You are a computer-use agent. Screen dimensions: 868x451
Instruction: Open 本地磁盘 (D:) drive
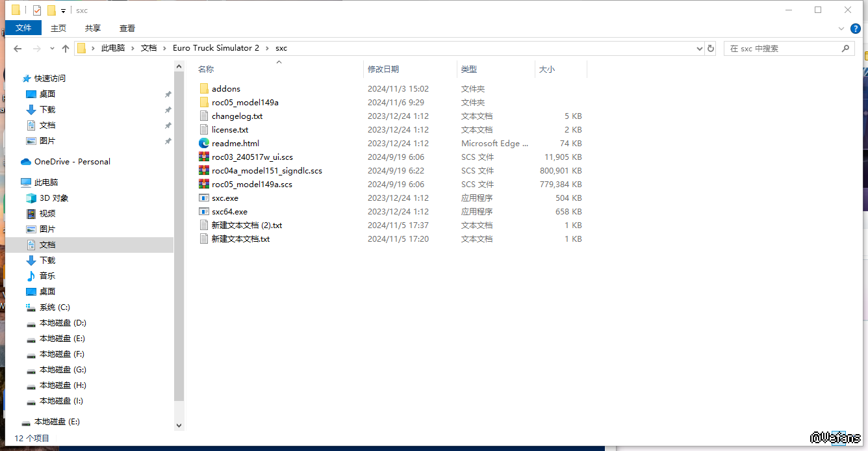(x=62, y=322)
